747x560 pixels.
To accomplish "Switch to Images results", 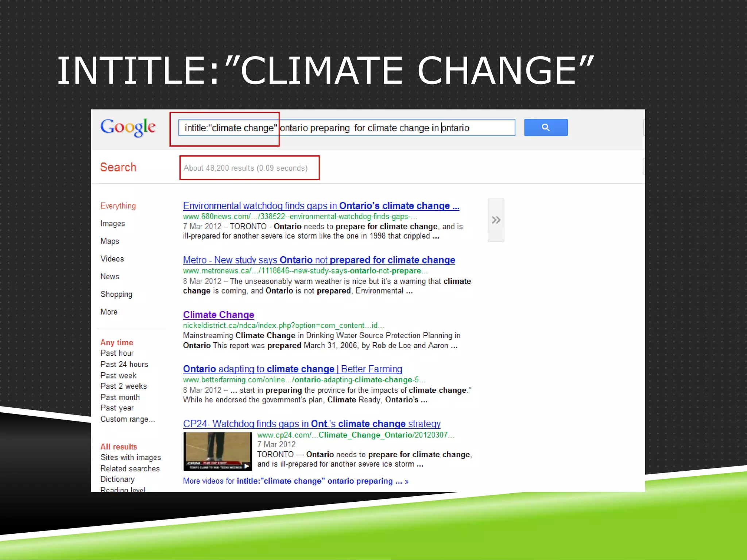I will (x=112, y=223).
